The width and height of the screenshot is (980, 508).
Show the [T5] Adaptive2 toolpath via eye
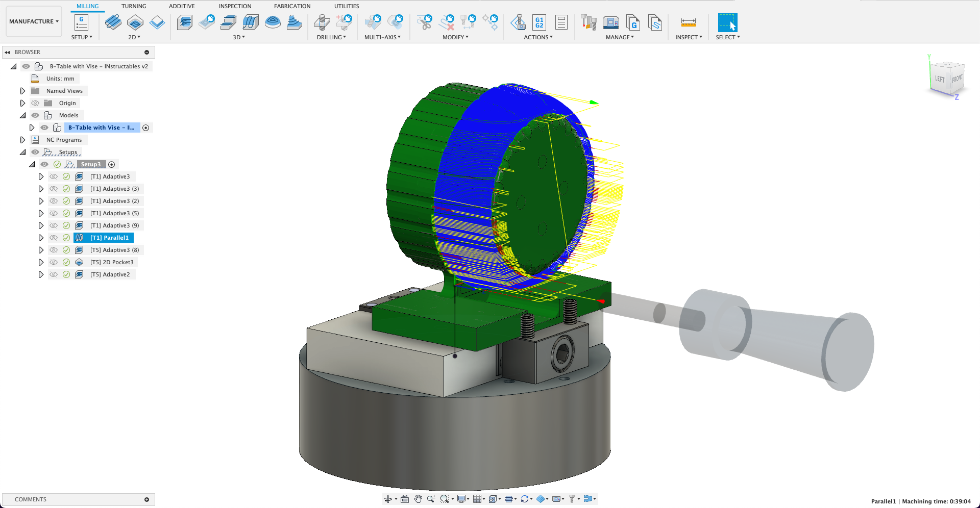pyautogui.click(x=54, y=274)
